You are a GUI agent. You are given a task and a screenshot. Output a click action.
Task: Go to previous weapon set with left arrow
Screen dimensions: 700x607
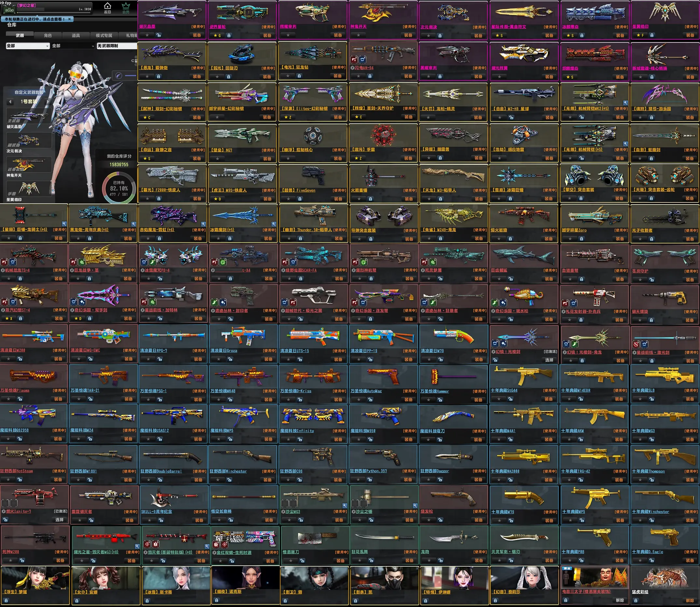(x=10, y=102)
